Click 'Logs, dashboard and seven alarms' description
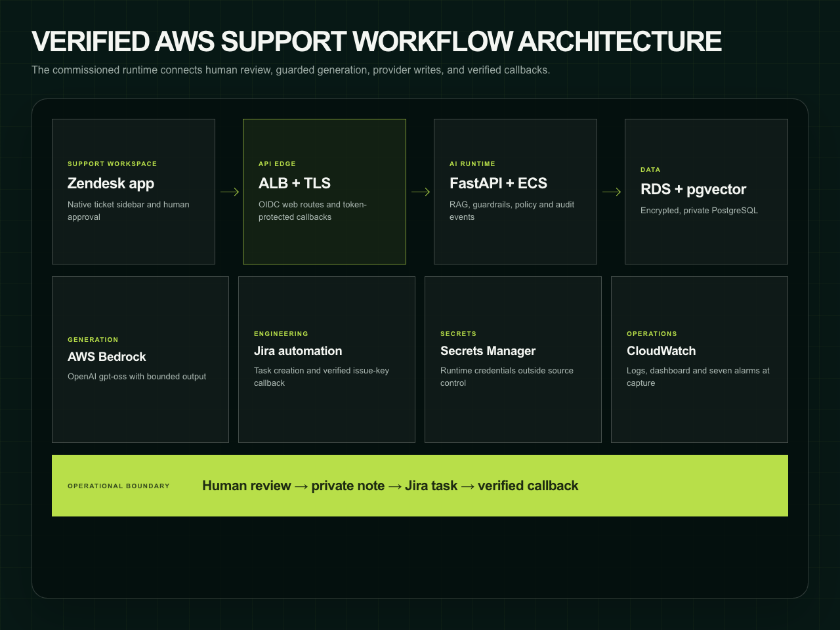Viewport: 840px width, 630px height. (698, 377)
